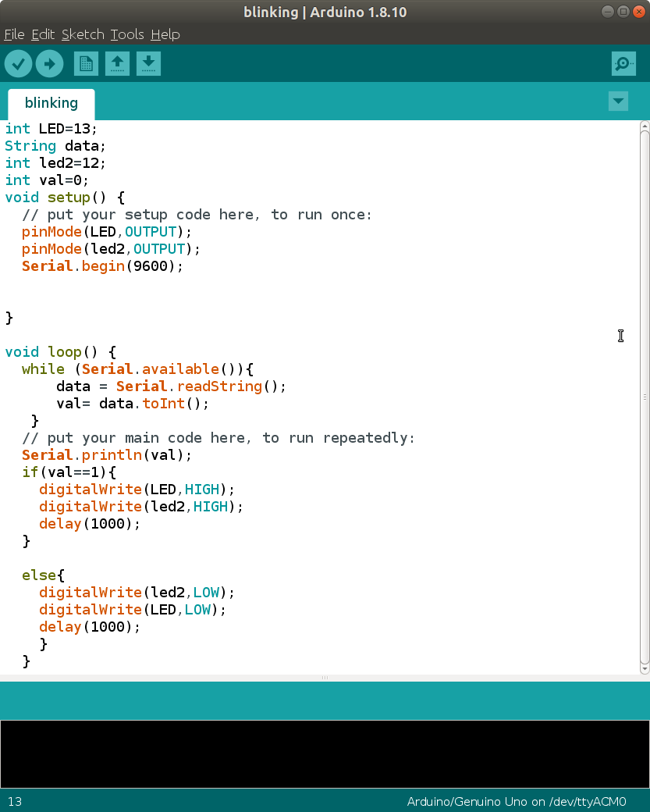Open the Tools menu

[x=126, y=34]
